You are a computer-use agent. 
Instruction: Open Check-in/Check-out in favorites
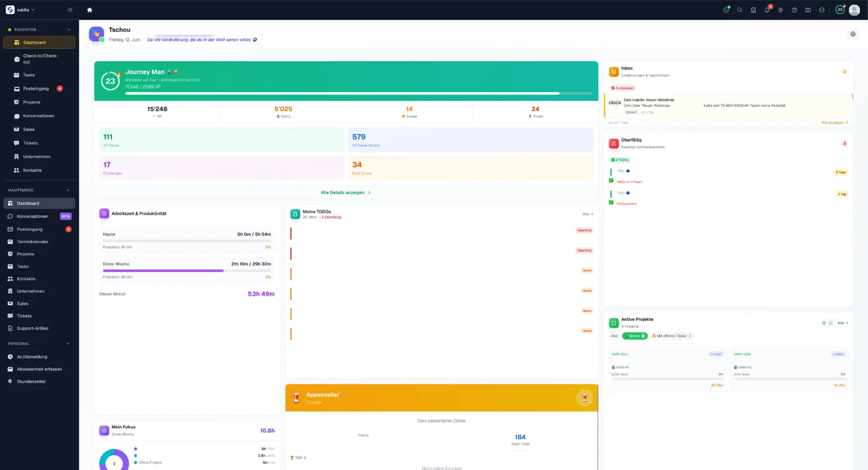39,59
